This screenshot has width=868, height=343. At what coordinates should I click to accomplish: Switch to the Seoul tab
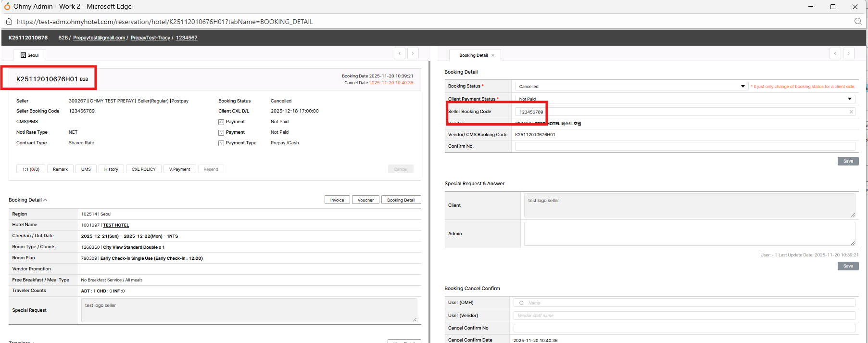pos(29,55)
